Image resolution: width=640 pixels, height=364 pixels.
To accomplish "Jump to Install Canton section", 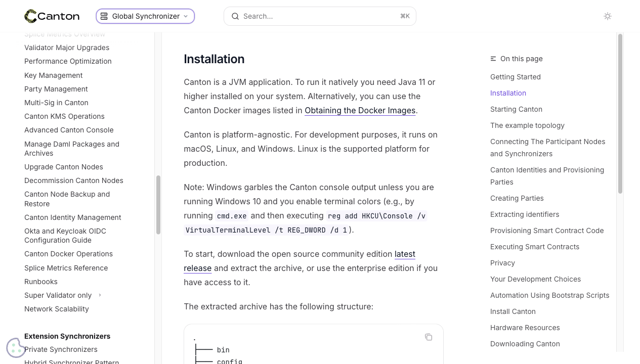I will point(513,311).
